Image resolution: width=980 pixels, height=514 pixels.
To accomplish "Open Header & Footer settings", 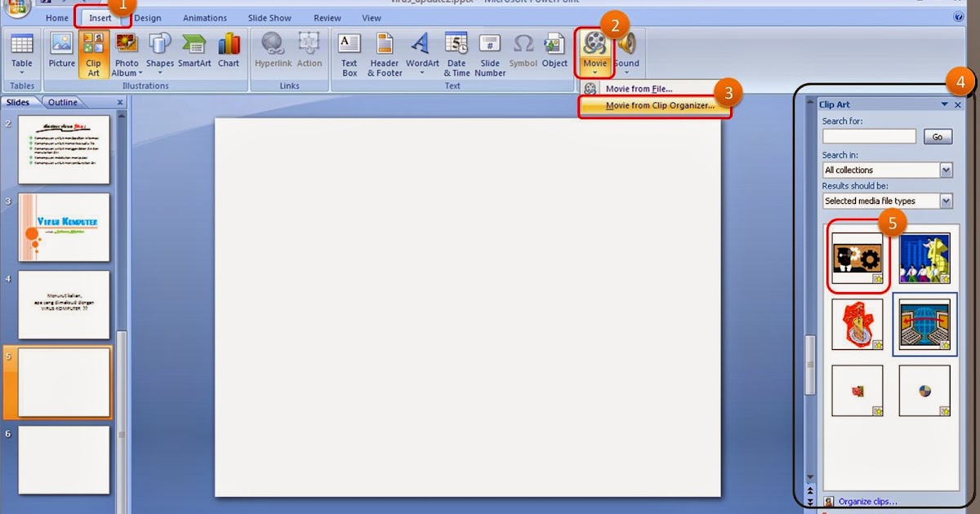I will tap(385, 54).
